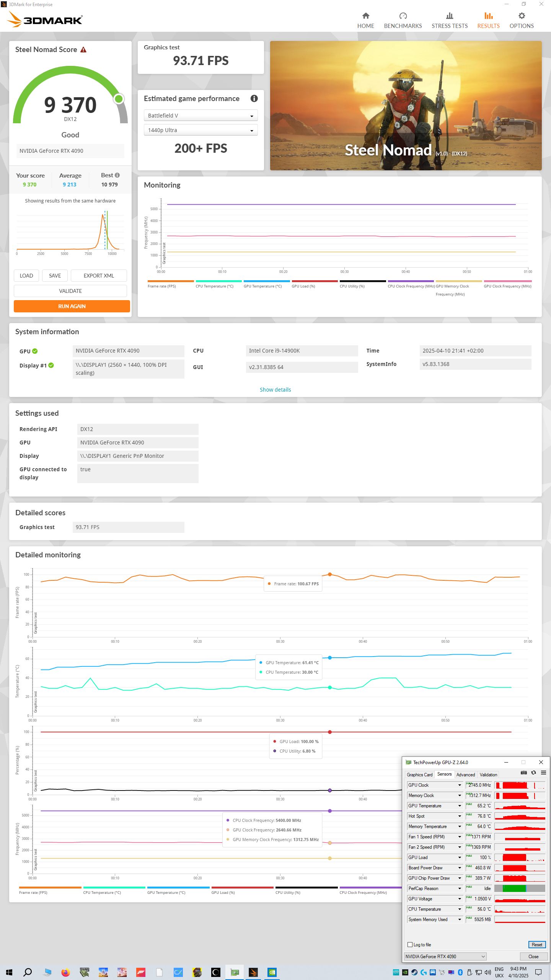Take a GPU-Z screenshot with camera icon

pyautogui.click(x=523, y=773)
